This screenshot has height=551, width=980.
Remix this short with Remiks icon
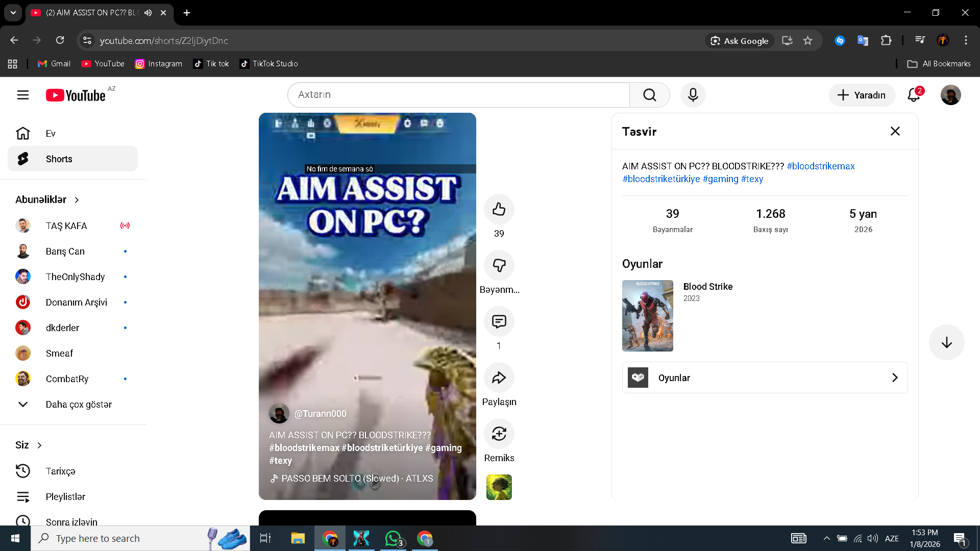point(499,434)
